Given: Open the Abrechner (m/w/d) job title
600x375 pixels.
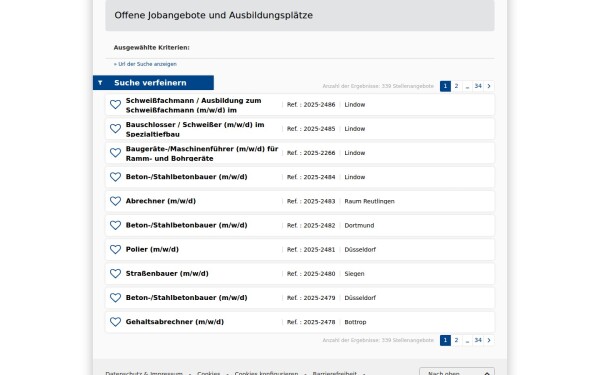Looking at the screenshot, I should [x=161, y=201].
